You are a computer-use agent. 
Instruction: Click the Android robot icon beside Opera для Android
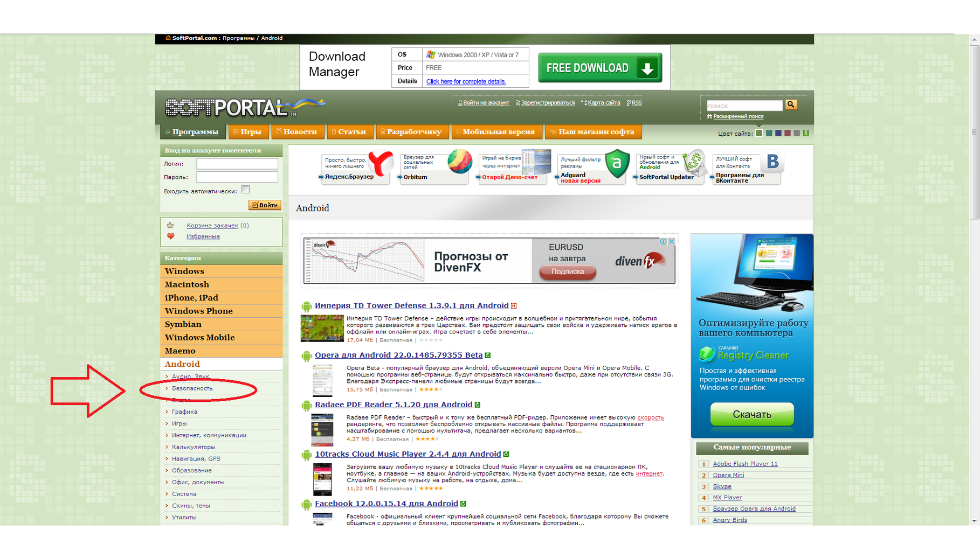pos(307,356)
